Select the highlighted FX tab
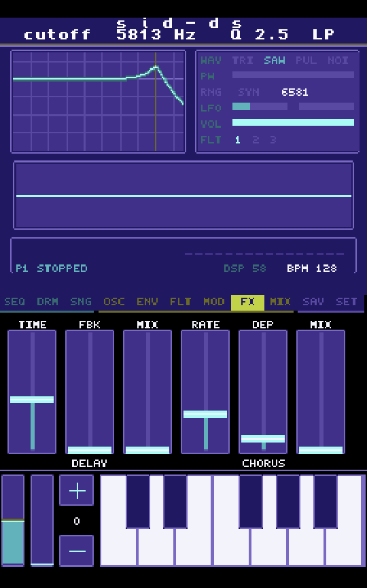 pyautogui.click(x=247, y=302)
